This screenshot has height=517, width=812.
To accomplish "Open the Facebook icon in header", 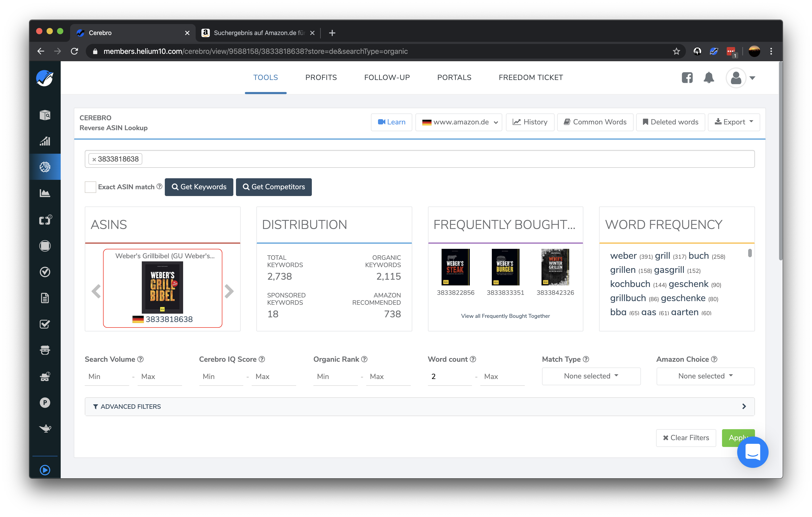I will coord(687,78).
